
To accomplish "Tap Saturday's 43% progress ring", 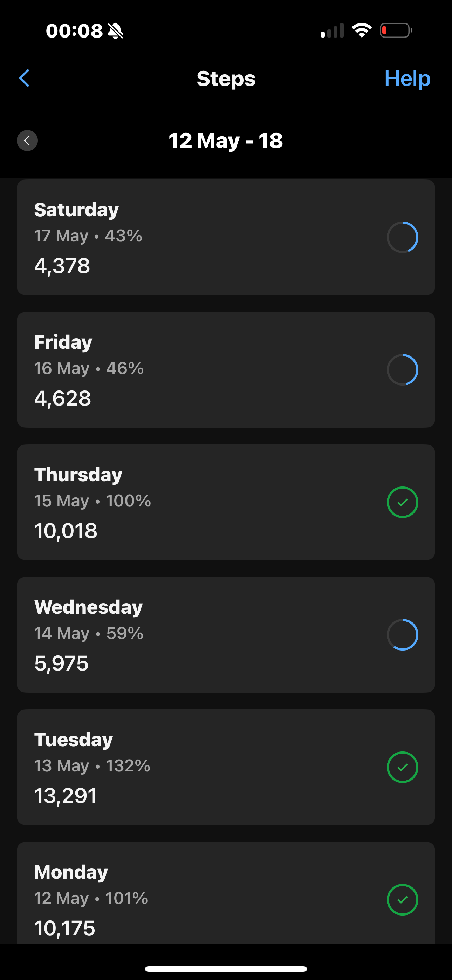I will 402,237.
